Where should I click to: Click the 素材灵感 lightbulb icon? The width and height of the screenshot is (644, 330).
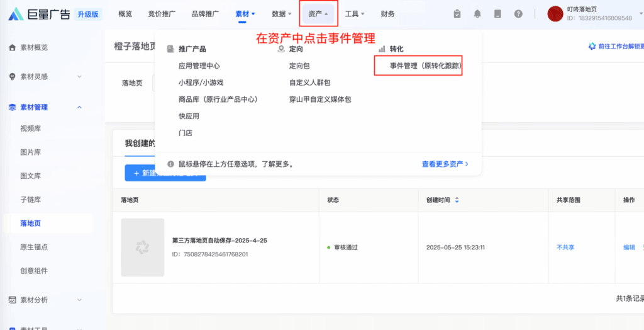tap(12, 76)
